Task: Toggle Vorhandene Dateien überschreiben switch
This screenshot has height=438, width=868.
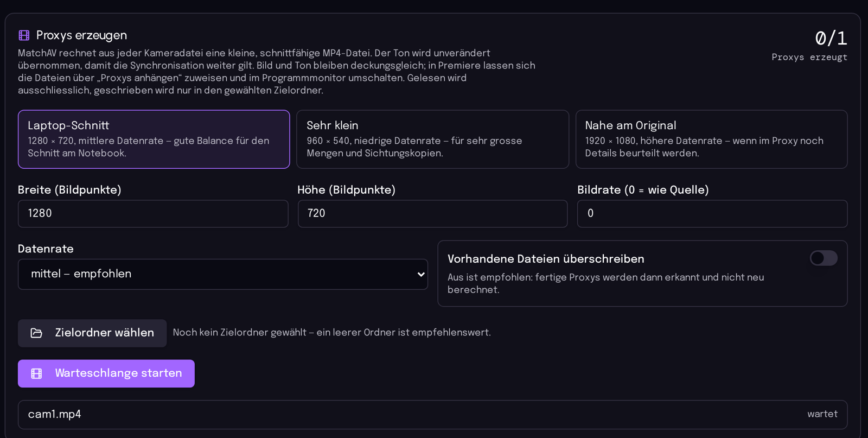Action: coord(824,258)
